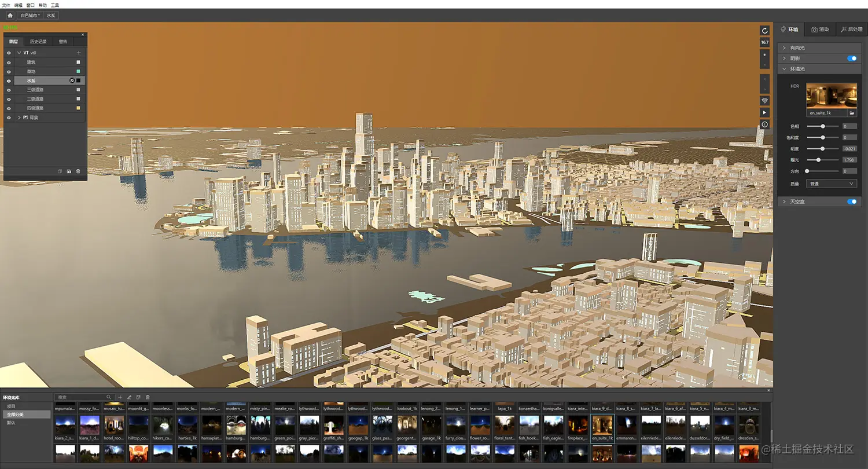Click the save icon in layers panel footer

[69, 171]
